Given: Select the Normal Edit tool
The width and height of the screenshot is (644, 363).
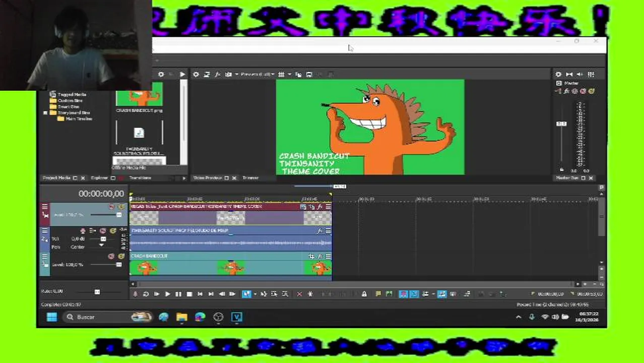Looking at the screenshot, I should 246,294.
